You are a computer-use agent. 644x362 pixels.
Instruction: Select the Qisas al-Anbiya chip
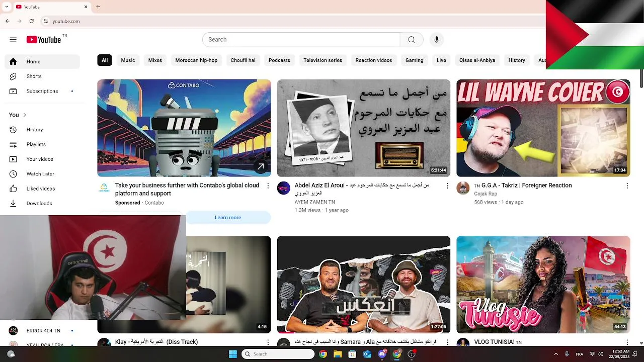[x=477, y=60]
